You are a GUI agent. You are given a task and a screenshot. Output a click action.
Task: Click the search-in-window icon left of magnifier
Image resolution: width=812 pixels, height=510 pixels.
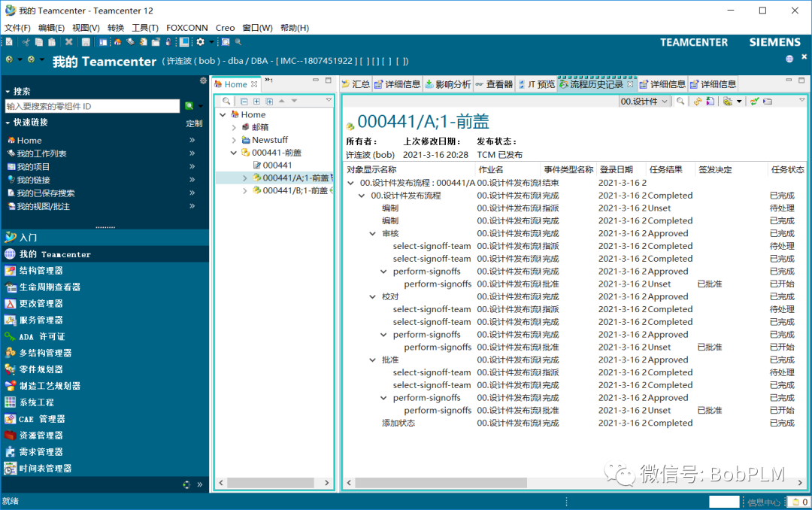(x=226, y=42)
